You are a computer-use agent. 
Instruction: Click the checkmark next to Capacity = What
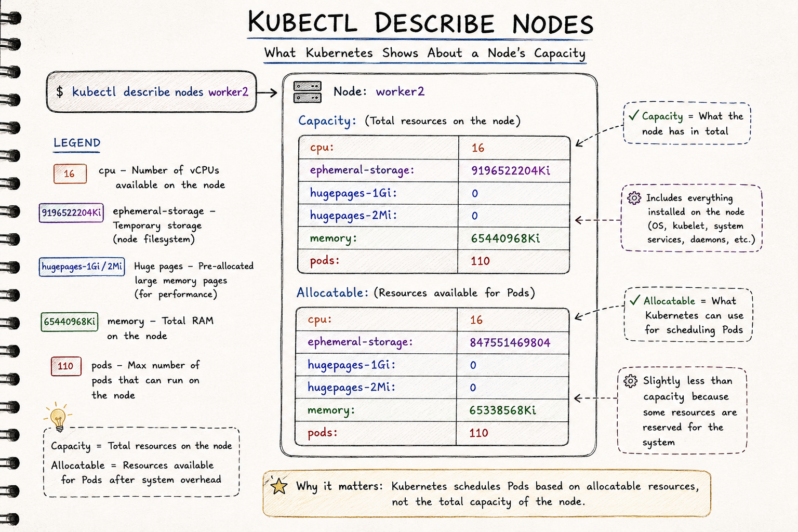coord(633,115)
